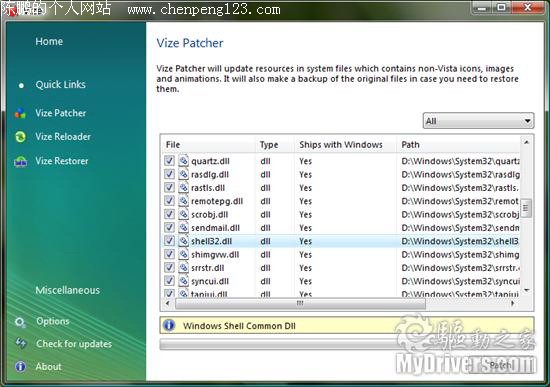Screen dimensions: 550x387
Task: Toggle the srrstr.dll checkbox
Action: click(169, 267)
